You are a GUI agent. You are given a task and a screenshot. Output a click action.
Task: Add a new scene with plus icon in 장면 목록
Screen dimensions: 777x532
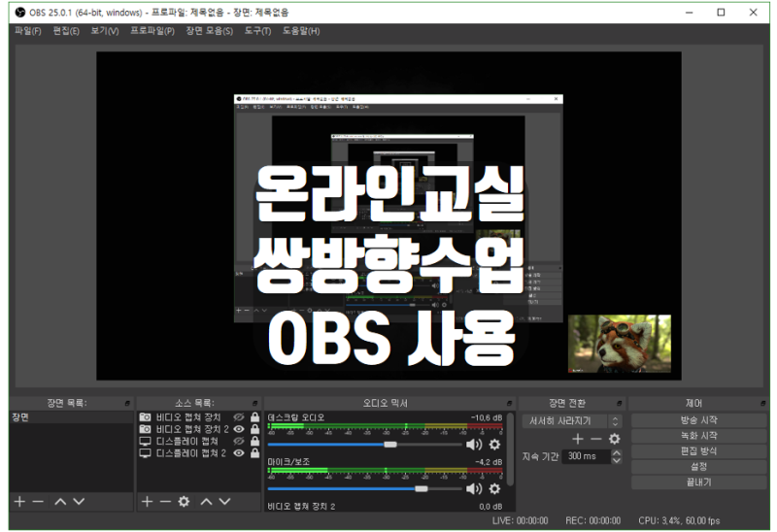point(19,502)
